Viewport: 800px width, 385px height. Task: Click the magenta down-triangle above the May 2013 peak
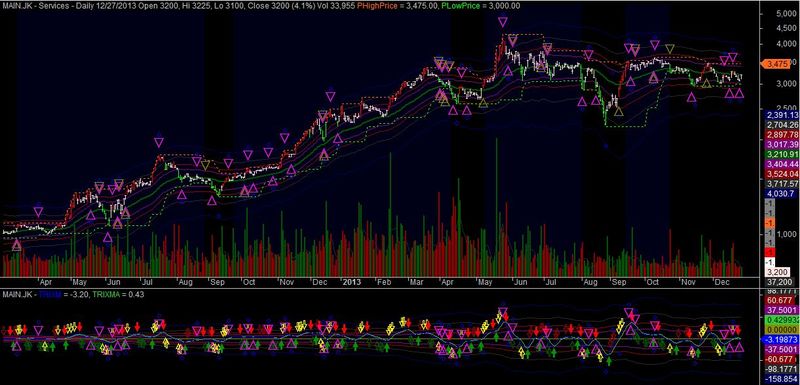(503, 21)
